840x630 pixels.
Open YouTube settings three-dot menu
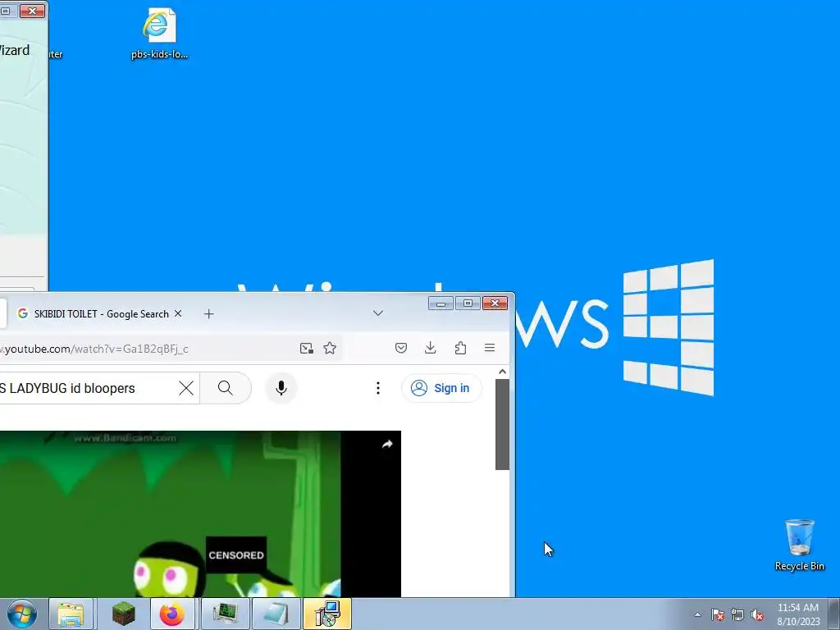click(377, 388)
